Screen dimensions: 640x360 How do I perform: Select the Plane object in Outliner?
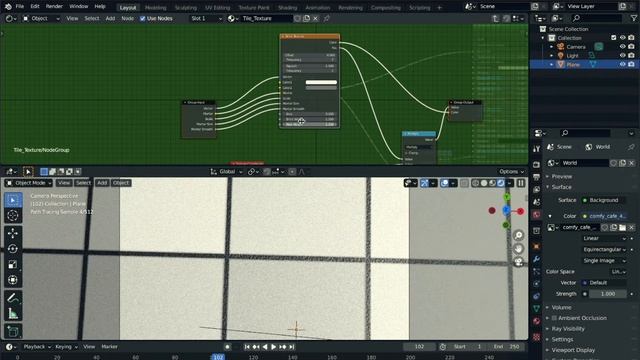click(x=573, y=64)
